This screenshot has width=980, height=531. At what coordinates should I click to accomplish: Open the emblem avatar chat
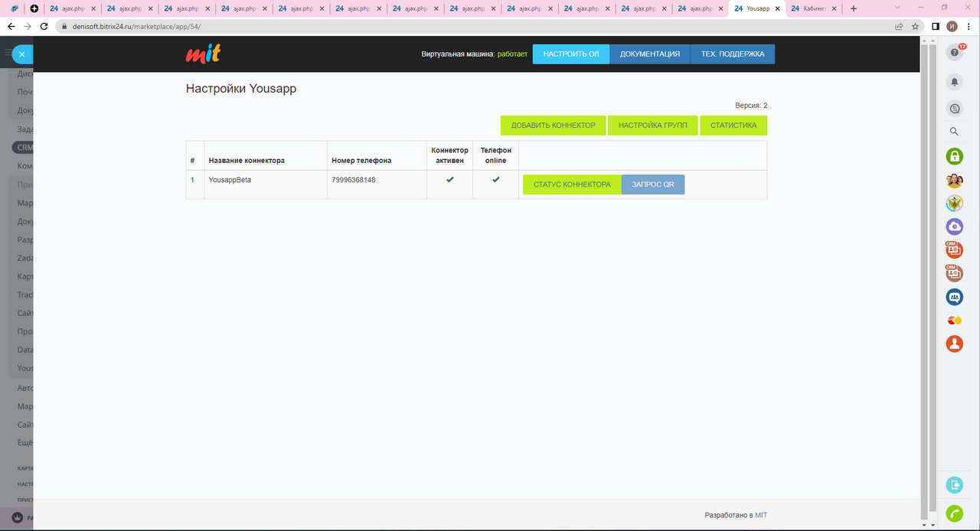tap(955, 204)
